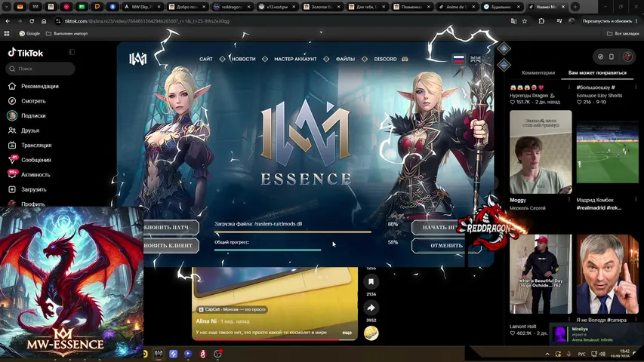
Task: Open НОВОСТИ in the Essence launcher
Action: [x=243, y=59]
